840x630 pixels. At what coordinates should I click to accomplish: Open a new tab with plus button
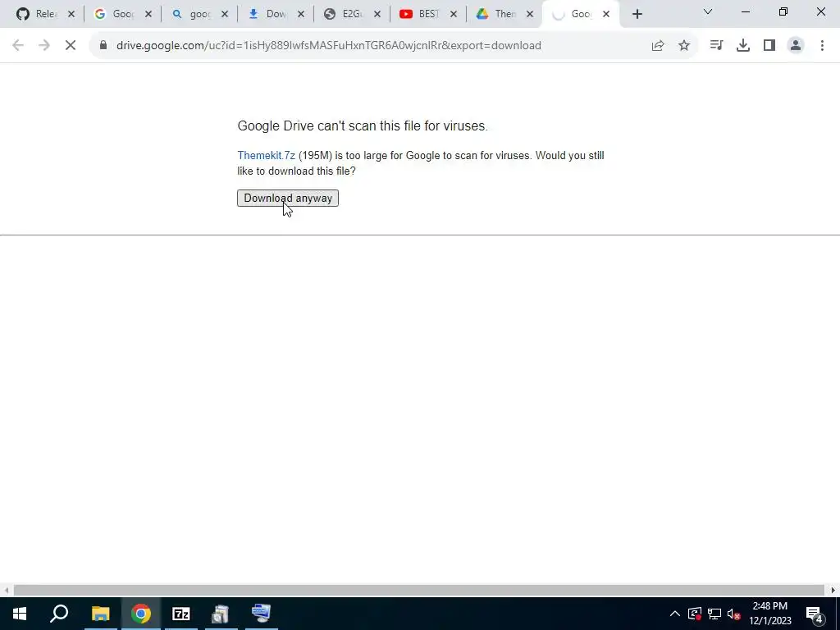click(637, 15)
